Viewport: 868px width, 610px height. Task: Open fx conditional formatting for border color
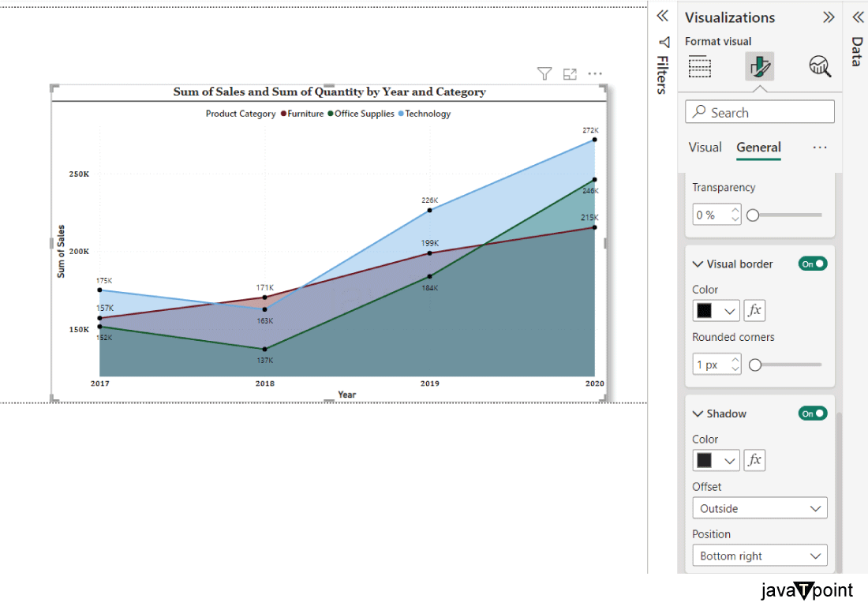754,311
